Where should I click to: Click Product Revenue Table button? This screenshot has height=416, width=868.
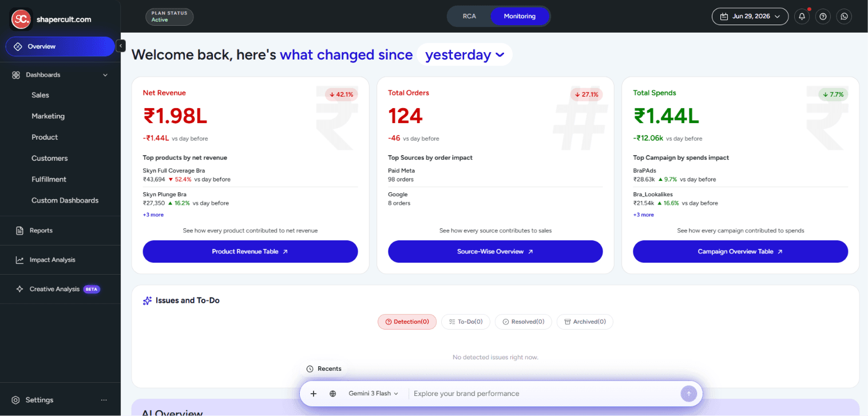pos(250,251)
